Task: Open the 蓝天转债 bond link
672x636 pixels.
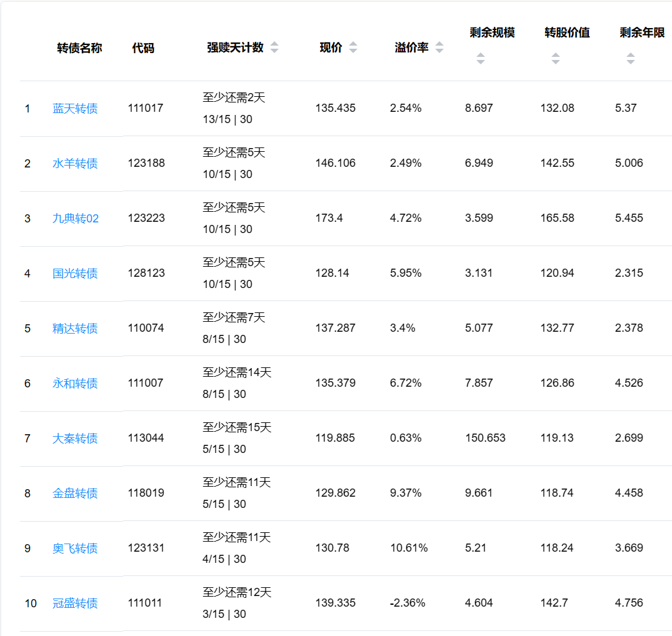Action: pos(75,109)
